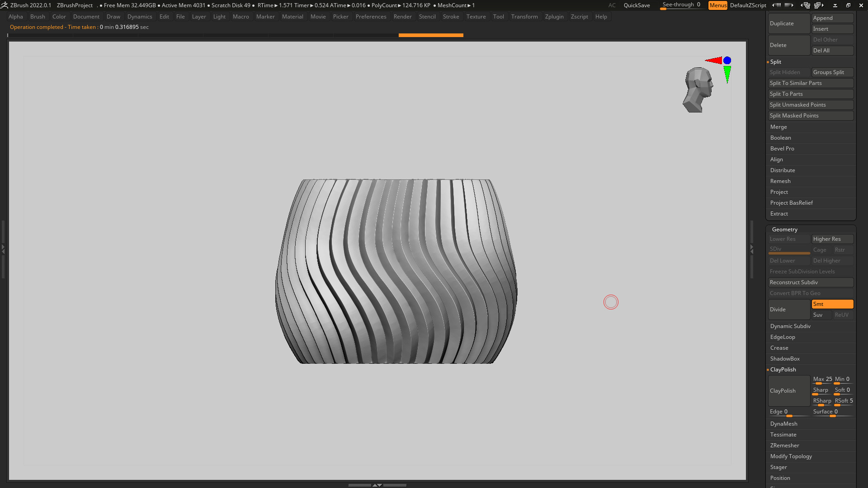Collapse the Split section
Image resolution: width=868 pixels, height=488 pixels.
point(776,62)
